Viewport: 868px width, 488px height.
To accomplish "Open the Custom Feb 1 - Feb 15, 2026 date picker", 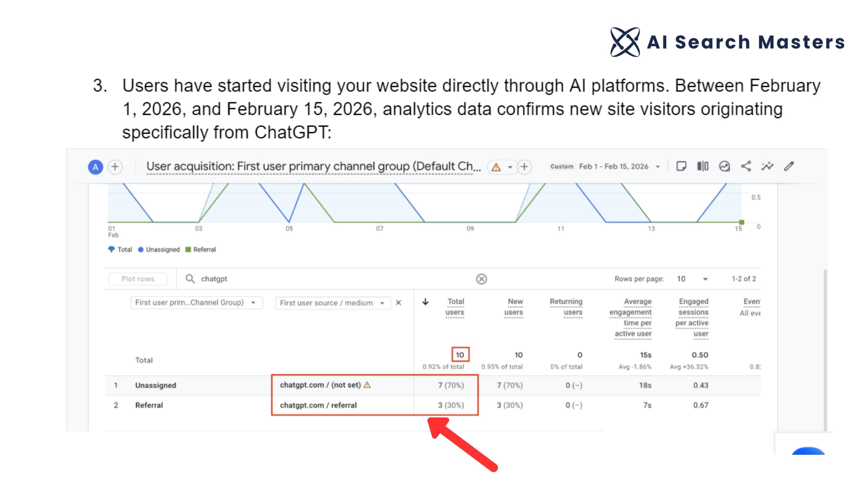I will [605, 167].
